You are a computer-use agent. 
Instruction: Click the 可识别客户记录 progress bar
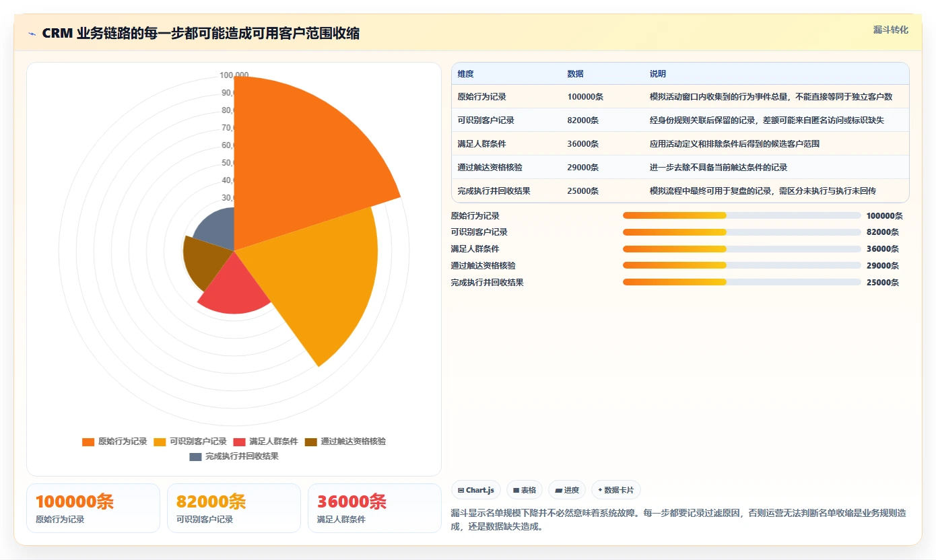(741, 232)
